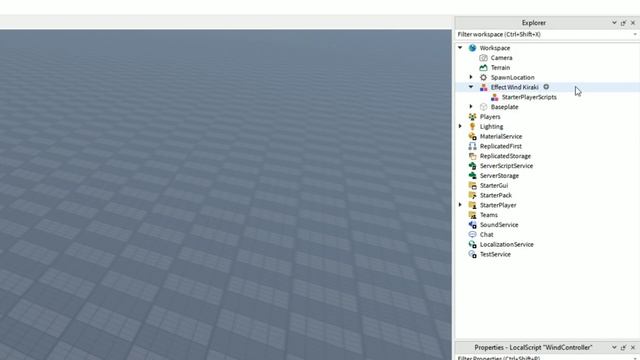The height and width of the screenshot is (360, 640).
Task: Click the StarterPack icon
Action: coord(472,195)
